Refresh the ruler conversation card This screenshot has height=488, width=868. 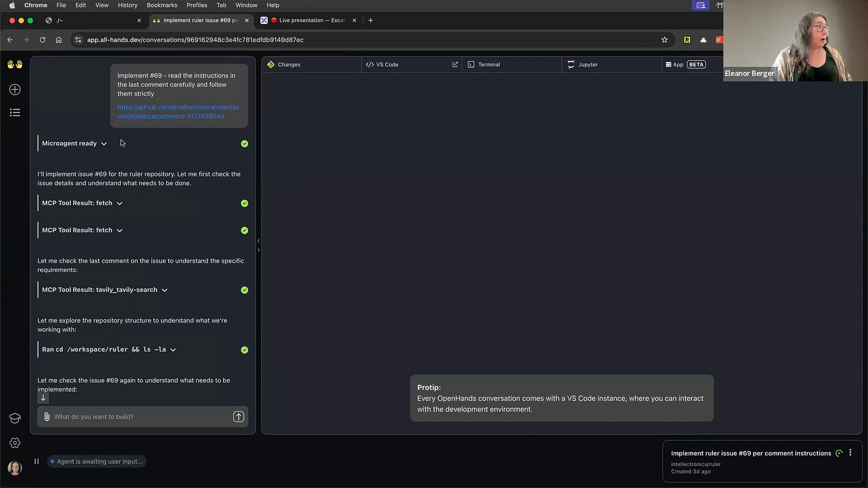tap(839, 453)
